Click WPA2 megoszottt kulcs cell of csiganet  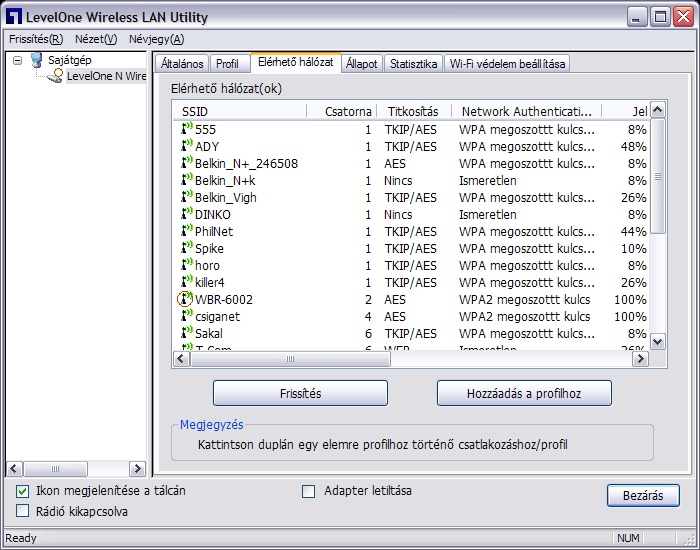click(525, 317)
